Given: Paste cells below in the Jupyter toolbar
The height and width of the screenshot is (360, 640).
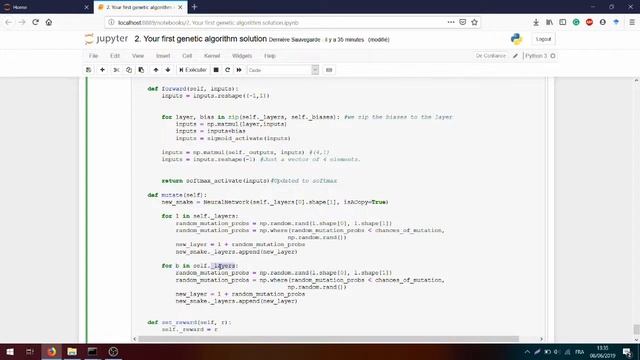Looking at the screenshot, I should [141, 70].
